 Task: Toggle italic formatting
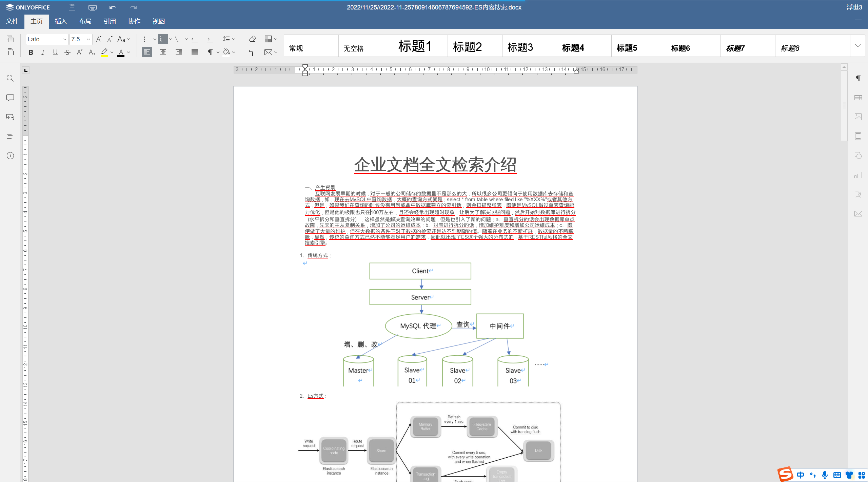(43, 52)
